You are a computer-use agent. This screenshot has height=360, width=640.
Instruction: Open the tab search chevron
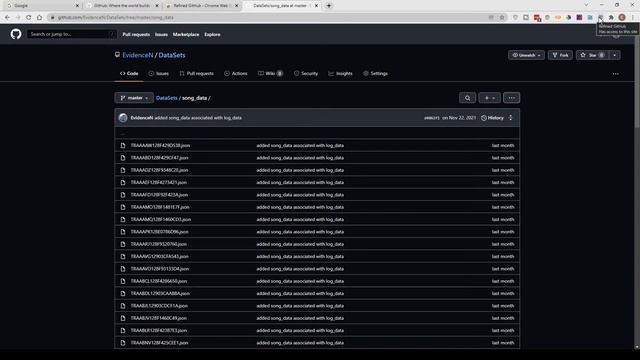[586, 5]
